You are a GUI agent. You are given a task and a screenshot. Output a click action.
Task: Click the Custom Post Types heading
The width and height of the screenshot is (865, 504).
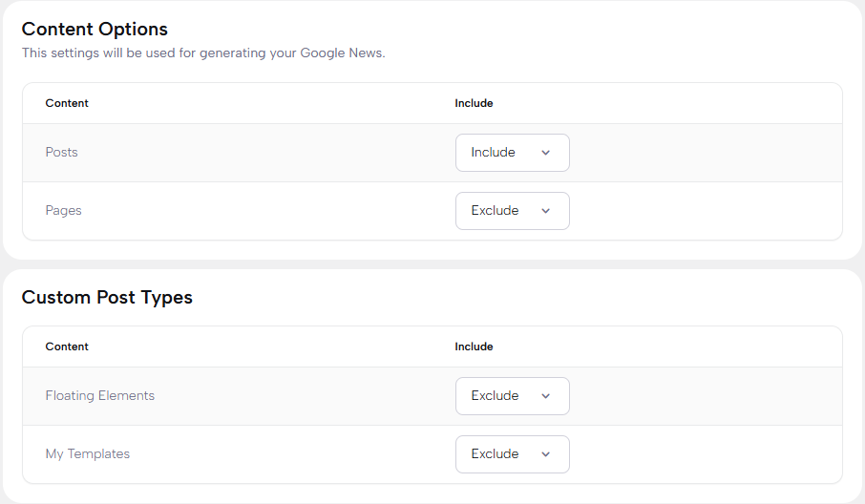click(107, 298)
